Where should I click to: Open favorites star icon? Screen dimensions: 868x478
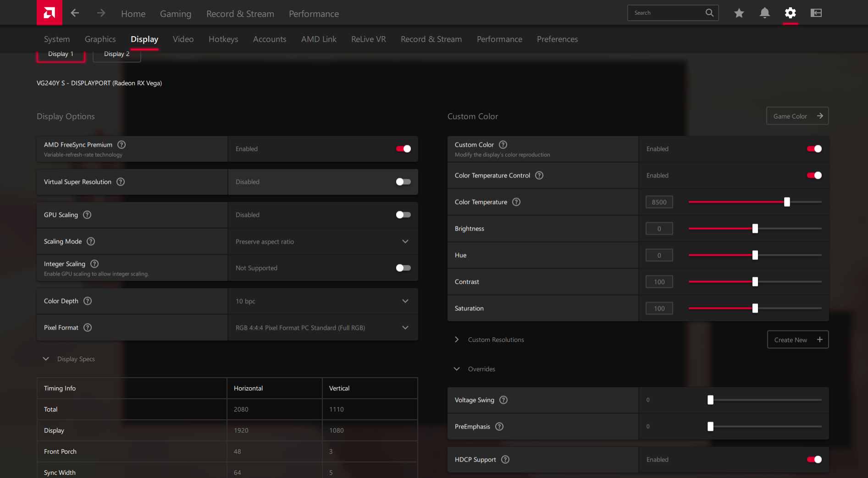[x=739, y=13]
